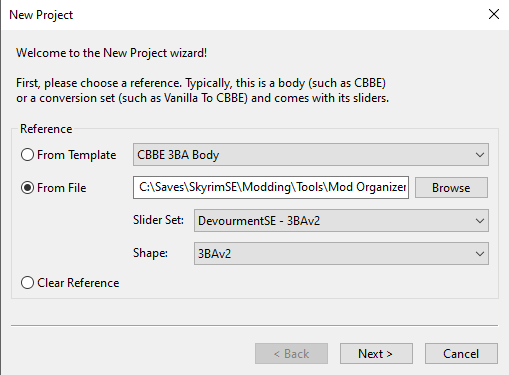Screen dimensions: 509x375
Task: Click the reference file path input field
Action: tap(271, 187)
